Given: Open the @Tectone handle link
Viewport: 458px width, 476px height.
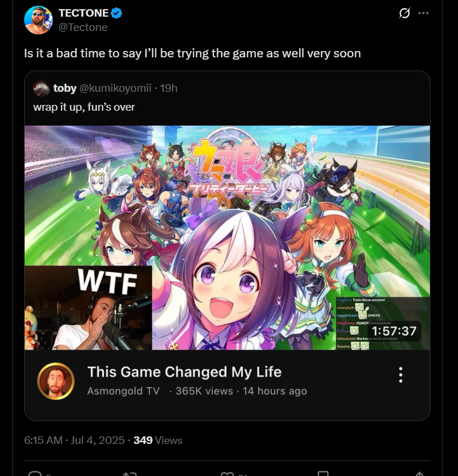Looking at the screenshot, I should pos(83,28).
